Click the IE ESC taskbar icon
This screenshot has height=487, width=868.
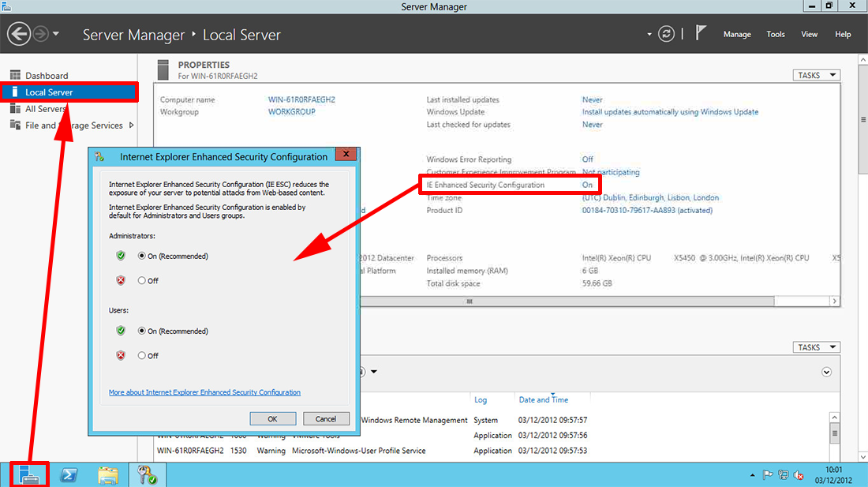[x=148, y=475]
